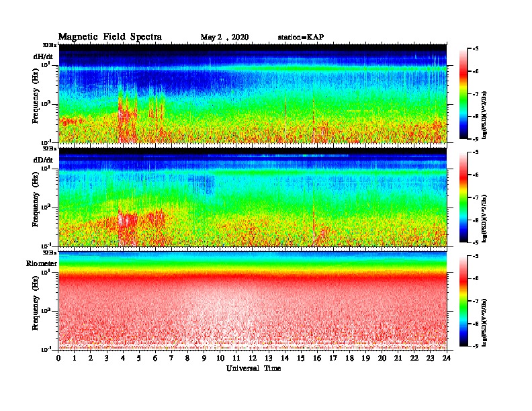This screenshot has width=532, height=411.
Task: Click the "12" hour tick label
Action: [253, 359]
